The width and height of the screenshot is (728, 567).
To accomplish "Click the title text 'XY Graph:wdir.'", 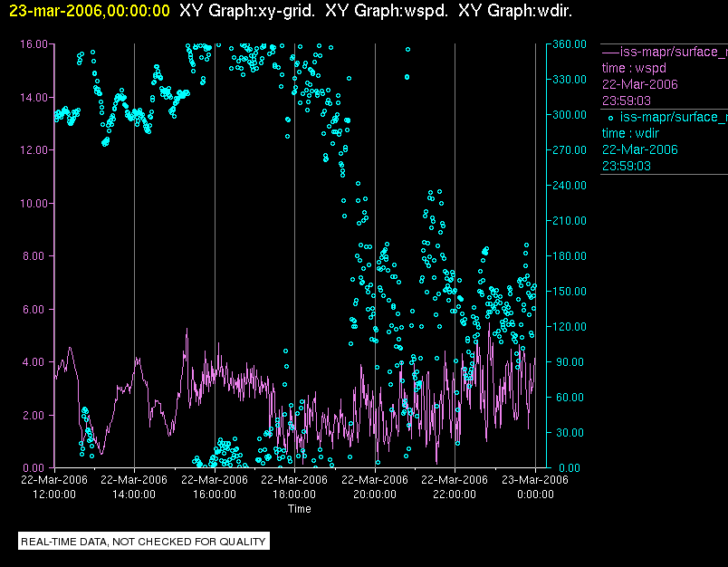I will (x=515, y=11).
